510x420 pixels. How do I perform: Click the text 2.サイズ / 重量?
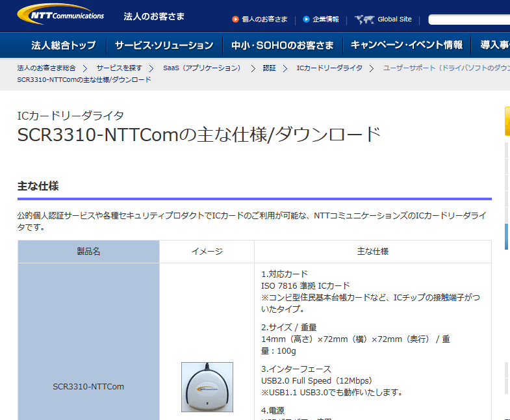[x=289, y=328]
